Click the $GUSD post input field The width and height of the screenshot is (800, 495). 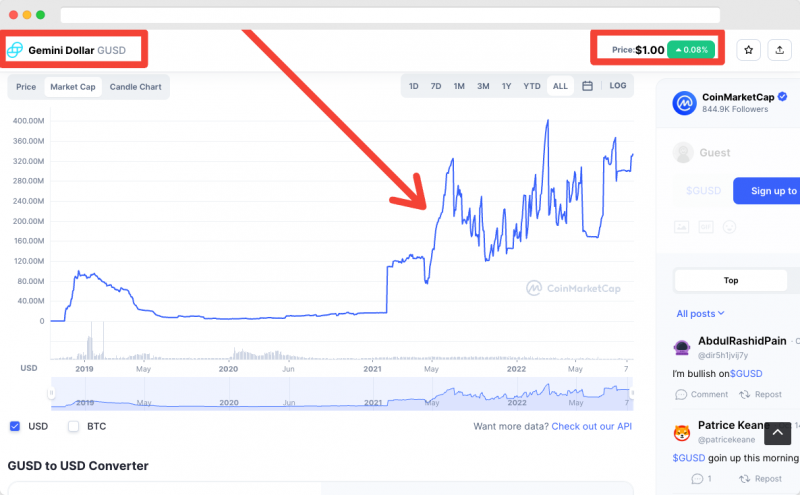pyautogui.click(x=703, y=191)
